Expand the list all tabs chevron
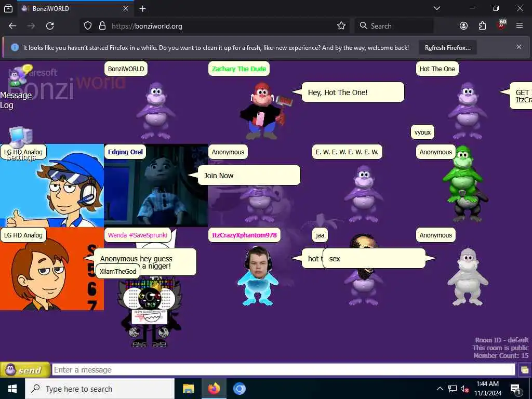 click(437, 8)
